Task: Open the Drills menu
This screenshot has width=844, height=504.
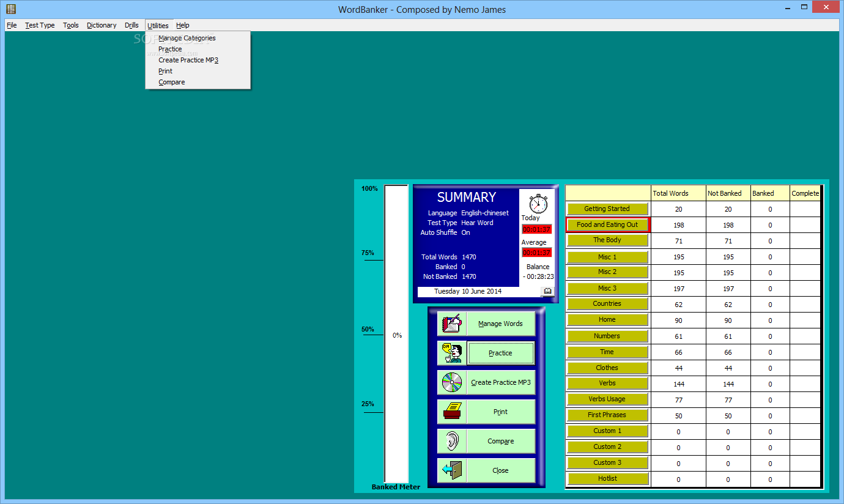Action: [x=131, y=25]
